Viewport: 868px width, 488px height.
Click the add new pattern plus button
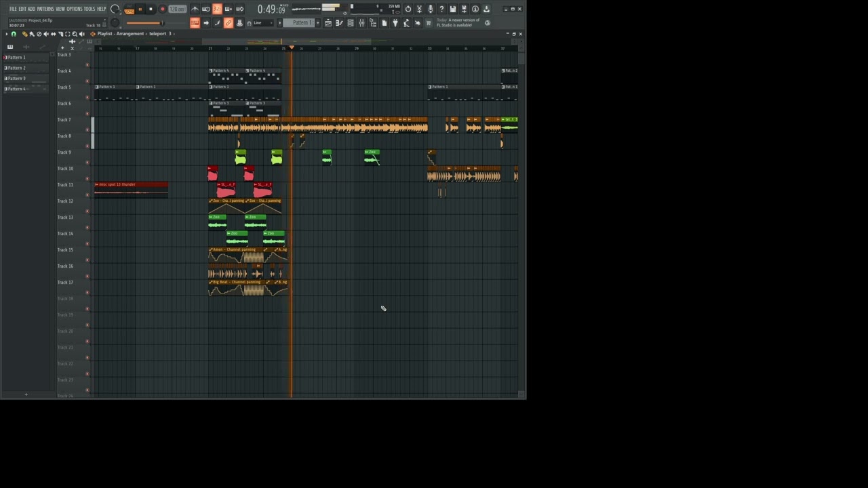318,22
